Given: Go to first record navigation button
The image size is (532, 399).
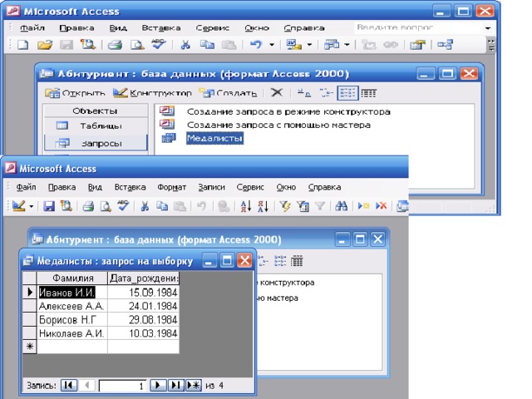Looking at the screenshot, I should pos(69,385).
